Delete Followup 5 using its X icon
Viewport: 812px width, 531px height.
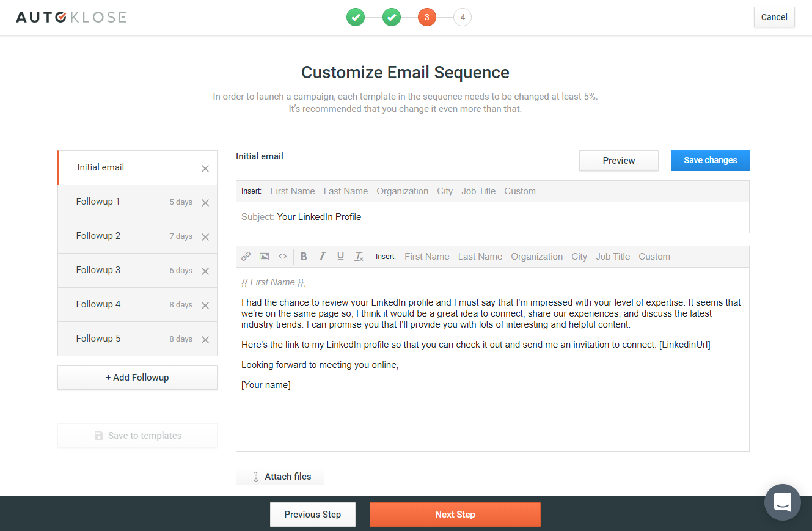click(x=205, y=340)
